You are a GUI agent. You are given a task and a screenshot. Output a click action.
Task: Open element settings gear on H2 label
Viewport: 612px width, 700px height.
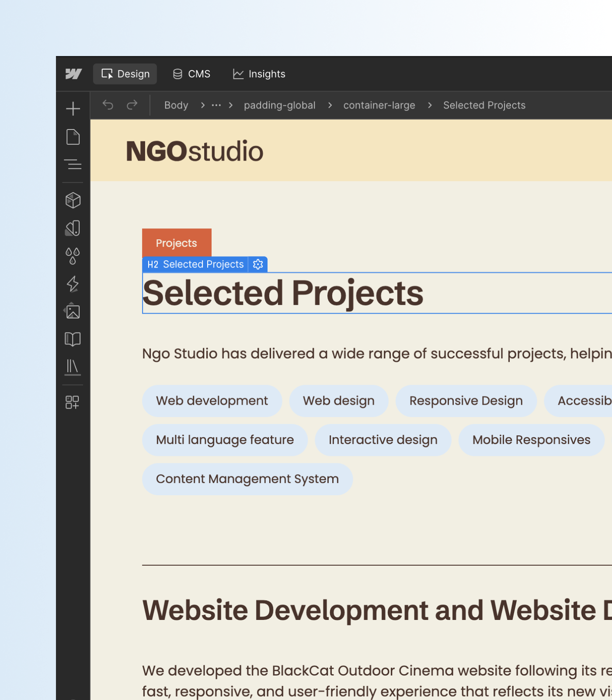[258, 264]
